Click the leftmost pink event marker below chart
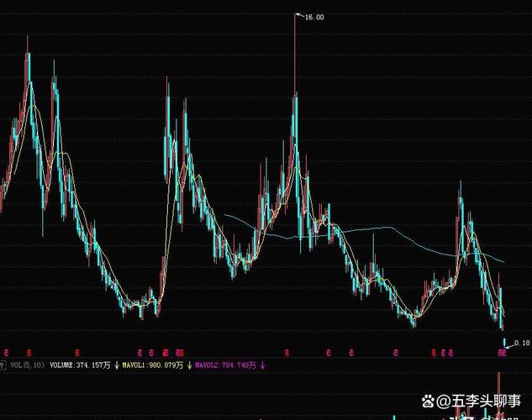Viewport: 532px width, 420px height. [7, 352]
